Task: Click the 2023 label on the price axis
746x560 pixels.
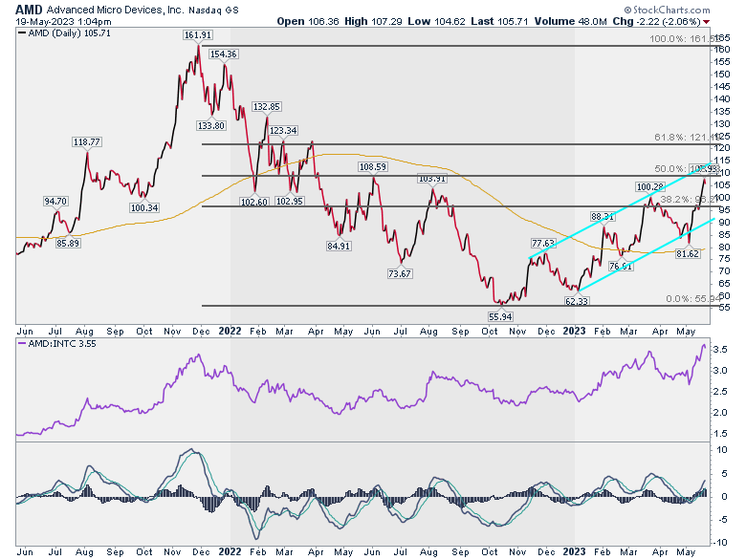Action: coord(574,331)
